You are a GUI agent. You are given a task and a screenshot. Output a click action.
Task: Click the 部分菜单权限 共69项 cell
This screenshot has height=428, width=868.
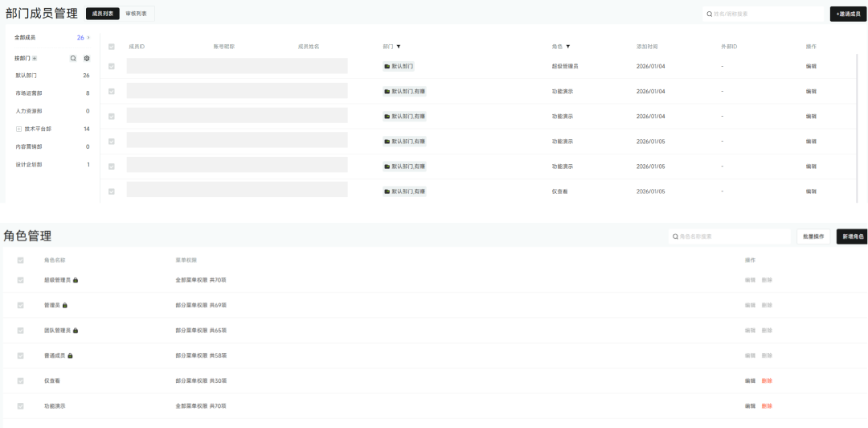(x=201, y=306)
